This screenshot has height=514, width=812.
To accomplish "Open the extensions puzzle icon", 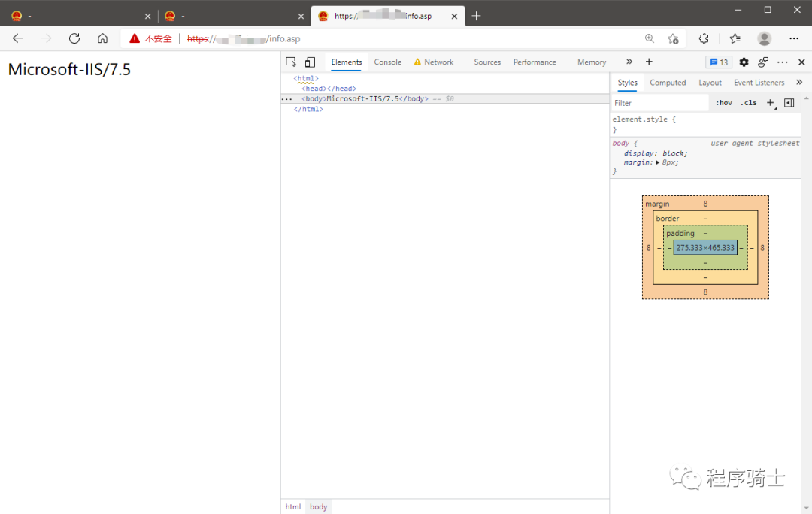I will [704, 38].
